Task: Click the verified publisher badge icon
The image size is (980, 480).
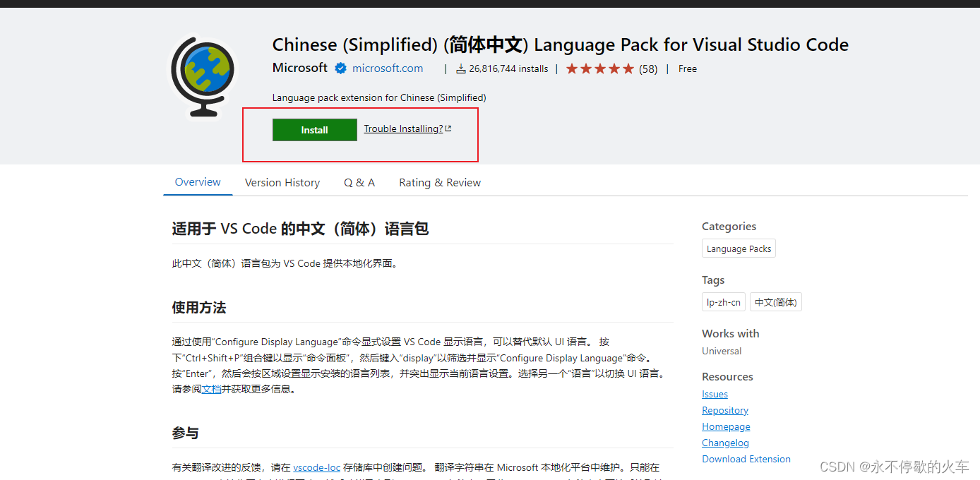Action: coord(340,68)
